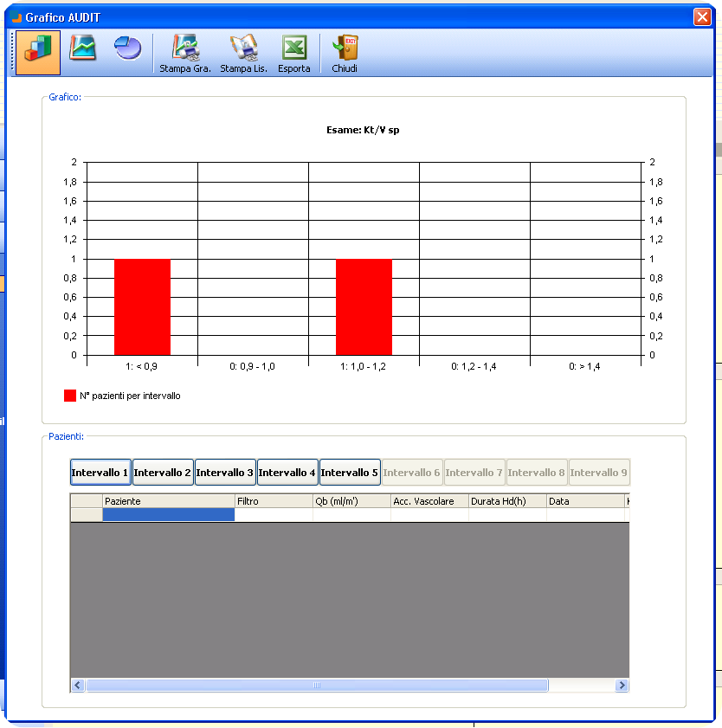Click the axis label 1: < 0,9

pos(142,366)
